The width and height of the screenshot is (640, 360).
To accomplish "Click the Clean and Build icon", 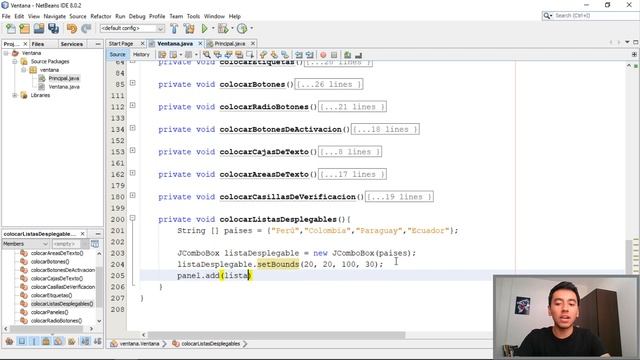I will pos(189,28).
